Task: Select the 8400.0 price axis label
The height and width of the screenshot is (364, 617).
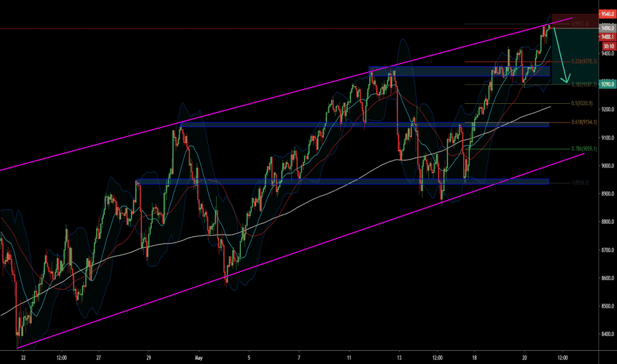Action: (x=608, y=334)
